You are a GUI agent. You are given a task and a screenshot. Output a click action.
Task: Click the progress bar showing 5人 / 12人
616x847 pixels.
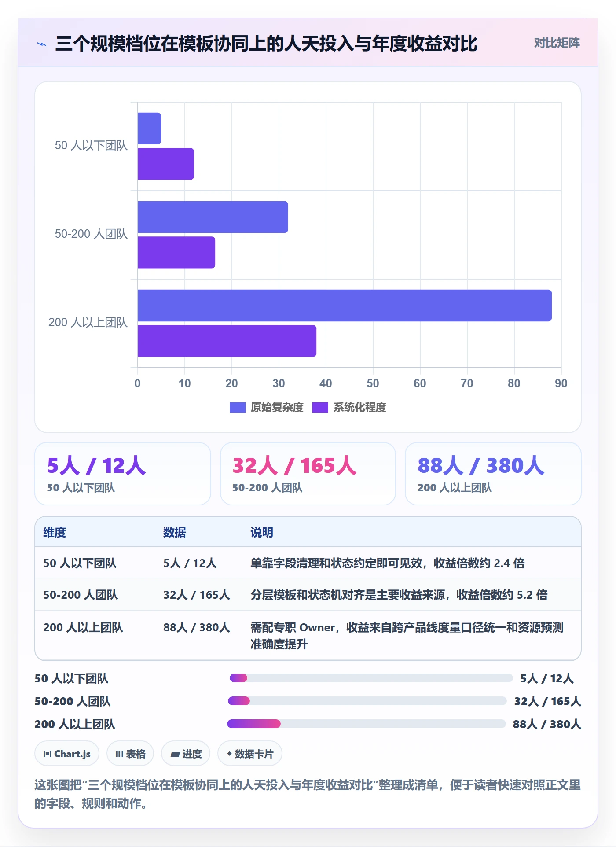[x=371, y=678]
